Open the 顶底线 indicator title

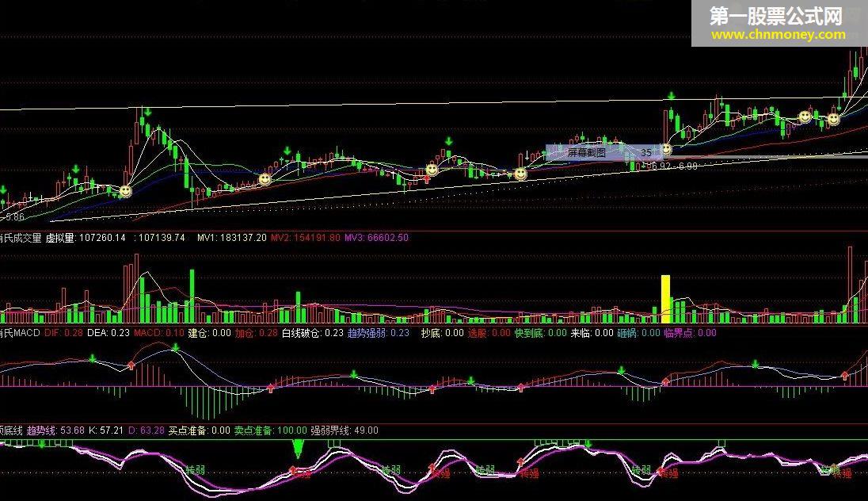click(11, 430)
